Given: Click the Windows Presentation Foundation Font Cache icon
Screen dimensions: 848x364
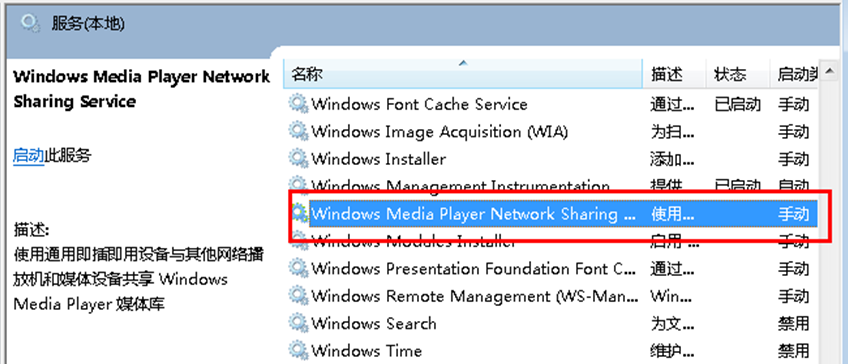Looking at the screenshot, I should pyautogui.click(x=299, y=268).
